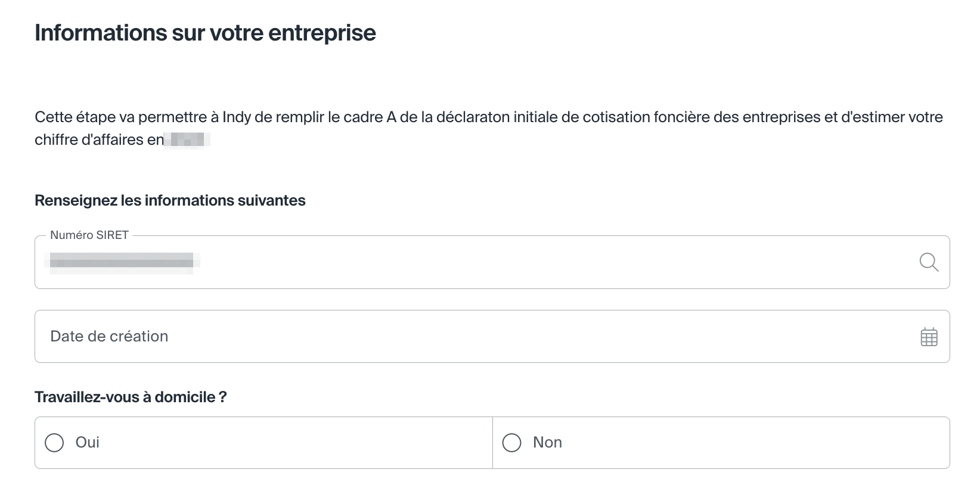Click the SIRET search magnifier icon
The image size is (980, 491).
pyautogui.click(x=929, y=262)
